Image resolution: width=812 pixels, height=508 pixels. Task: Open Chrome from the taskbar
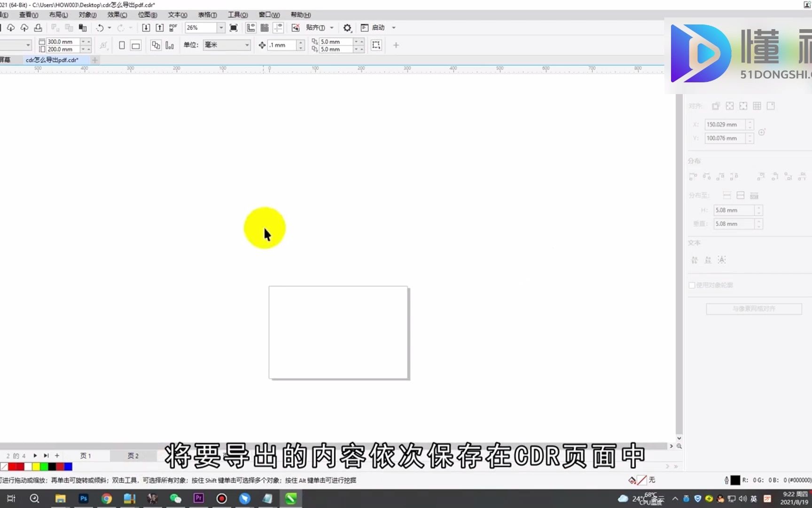tap(107, 499)
